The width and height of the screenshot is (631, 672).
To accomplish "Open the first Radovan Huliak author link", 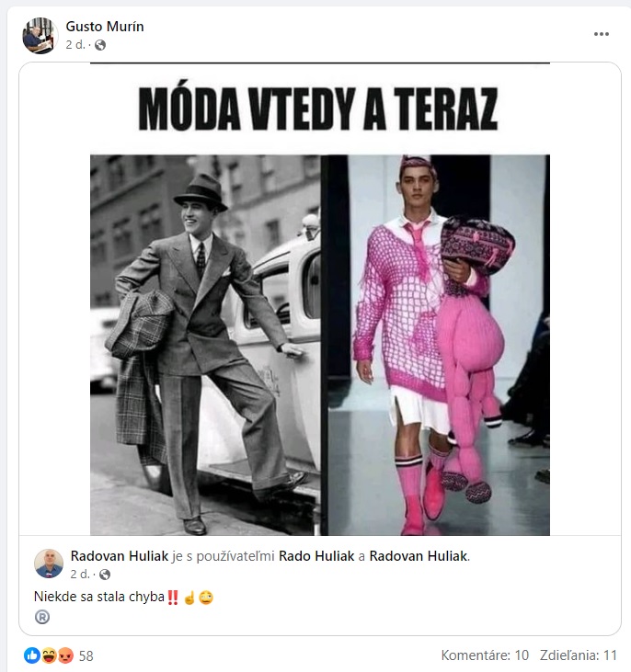I will [x=120, y=556].
